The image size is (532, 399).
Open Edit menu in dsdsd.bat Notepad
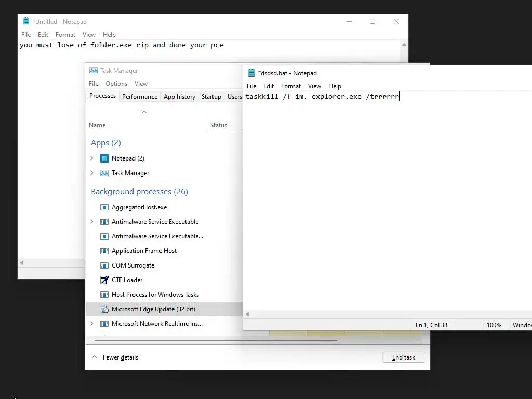point(269,86)
